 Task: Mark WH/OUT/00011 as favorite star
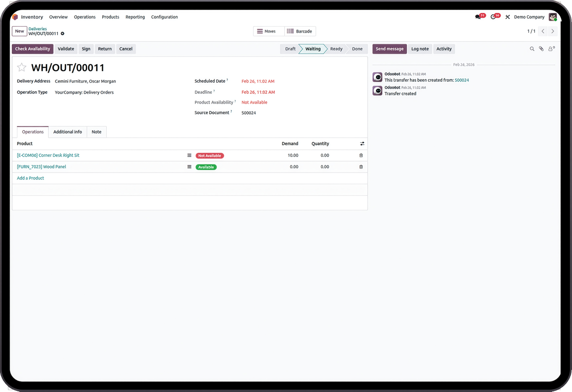click(22, 67)
